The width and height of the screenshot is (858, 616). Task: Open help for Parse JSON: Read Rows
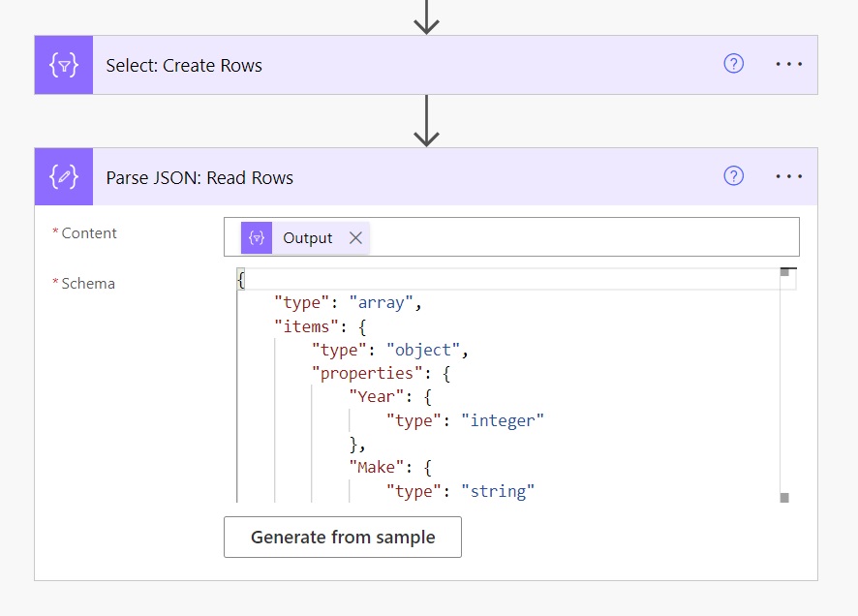(734, 176)
